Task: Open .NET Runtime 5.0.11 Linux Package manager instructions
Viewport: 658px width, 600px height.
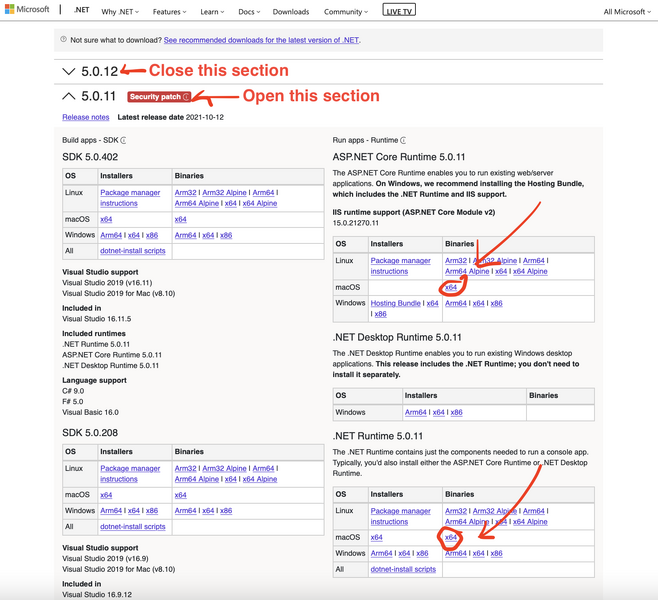Action: pyautogui.click(x=401, y=516)
